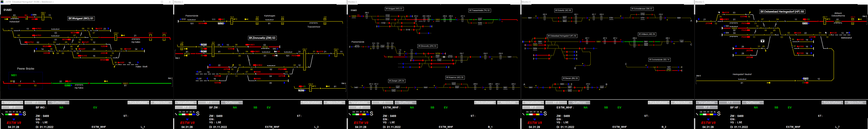
Task: Click the green NB1 label at Peene Brücke
Action: point(14,75)
